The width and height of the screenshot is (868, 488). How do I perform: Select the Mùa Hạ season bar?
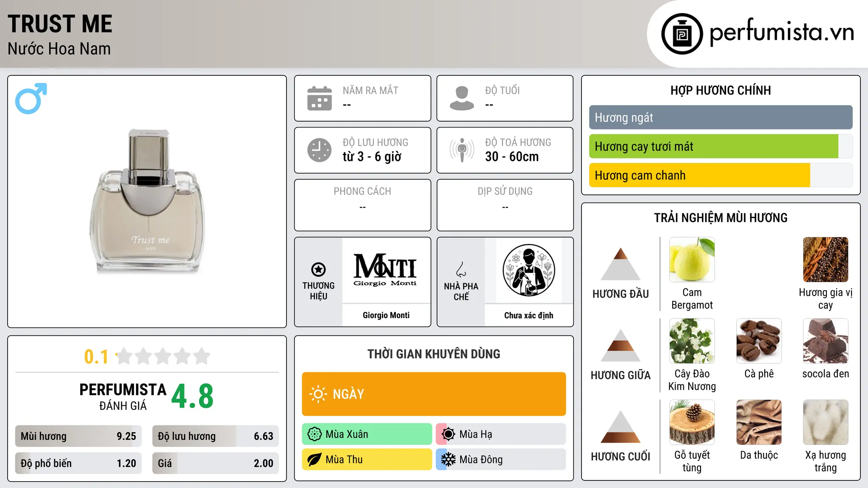pos(501,434)
